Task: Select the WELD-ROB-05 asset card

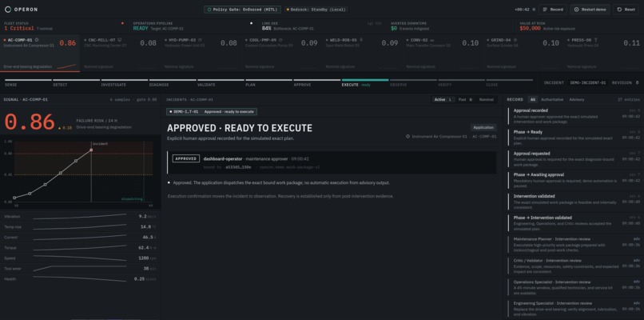Action: coord(362,53)
